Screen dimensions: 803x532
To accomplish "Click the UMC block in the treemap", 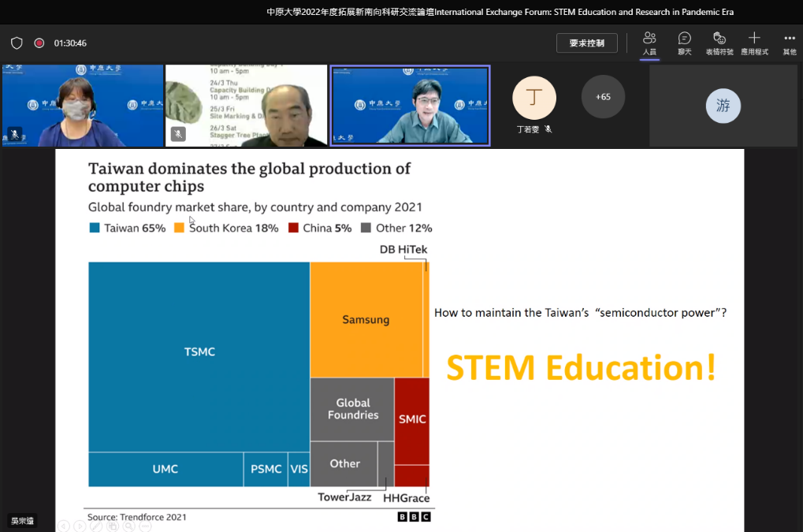I will [165, 469].
